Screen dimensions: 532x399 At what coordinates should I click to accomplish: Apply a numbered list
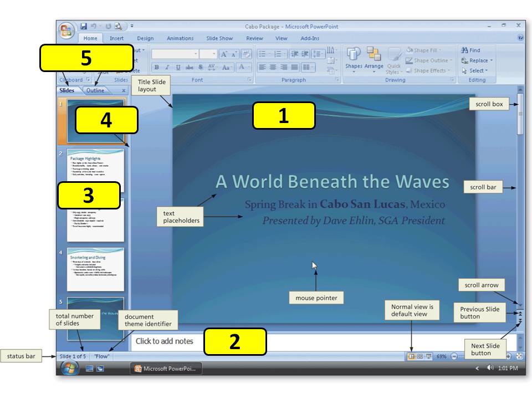[279, 54]
